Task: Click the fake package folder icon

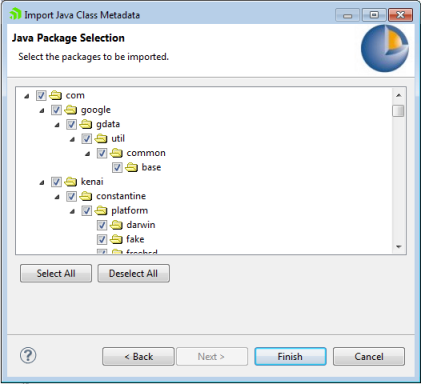Action: pos(116,239)
